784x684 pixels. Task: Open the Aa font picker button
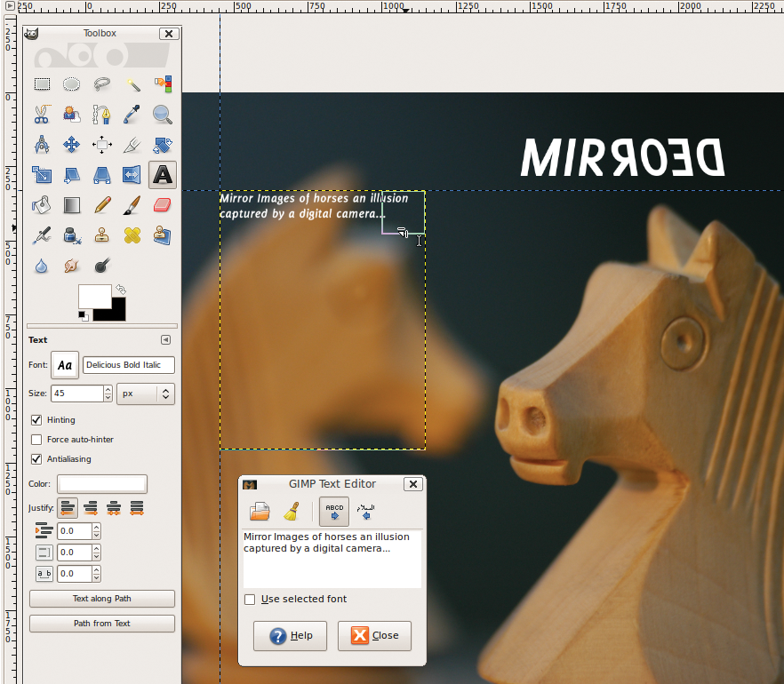65,365
